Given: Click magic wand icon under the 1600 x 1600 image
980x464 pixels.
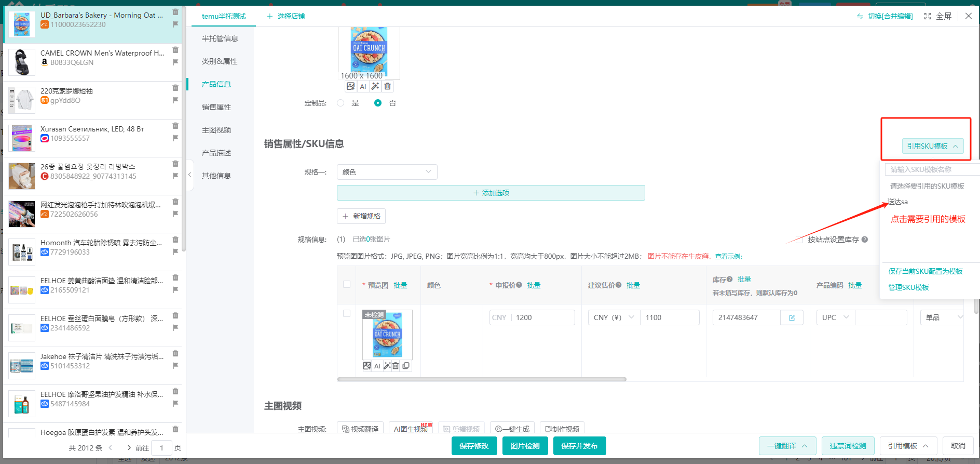Looking at the screenshot, I should [375, 86].
